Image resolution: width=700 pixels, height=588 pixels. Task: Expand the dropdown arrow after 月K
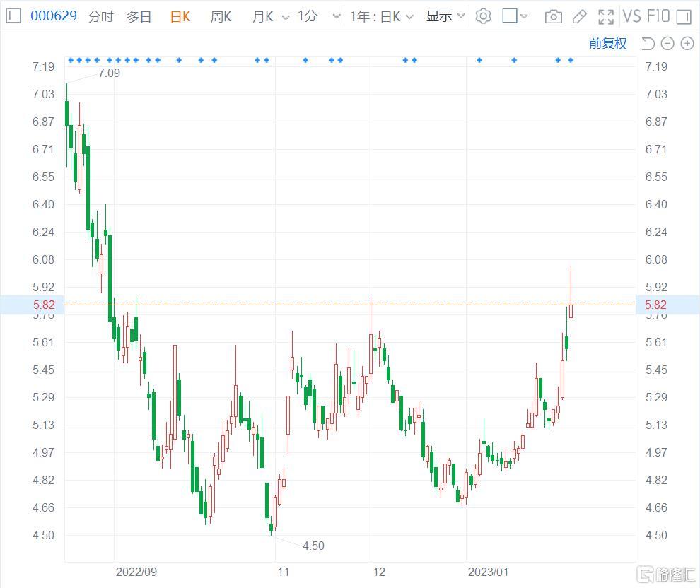pyautogui.click(x=286, y=18)
